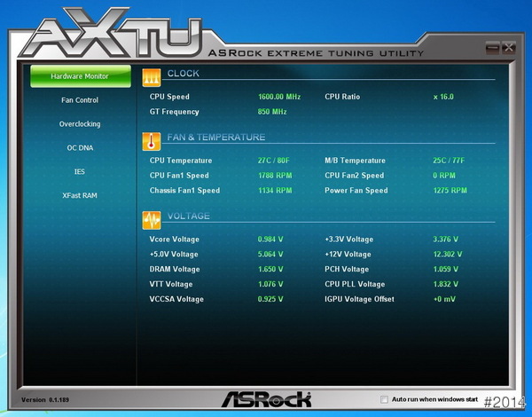532x417 pixels.
Task: Click the AXTU logo at top left
Action: point(106,35)
